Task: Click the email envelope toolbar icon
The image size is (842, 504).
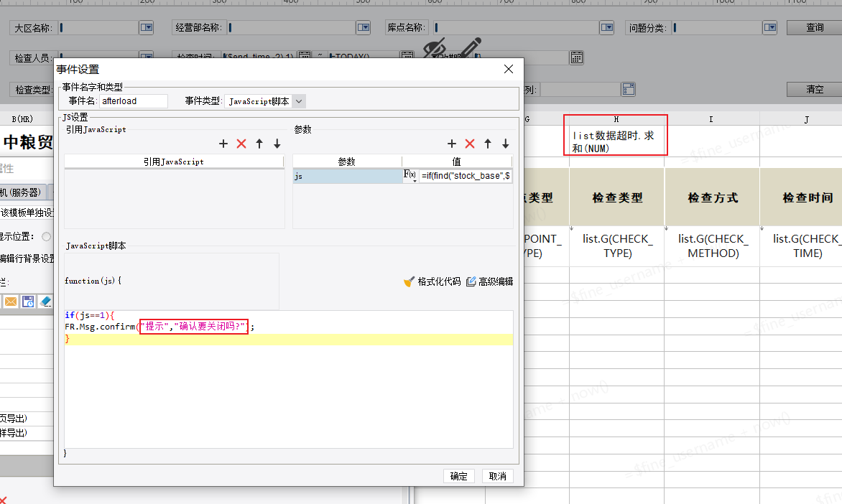Action: 11,302
